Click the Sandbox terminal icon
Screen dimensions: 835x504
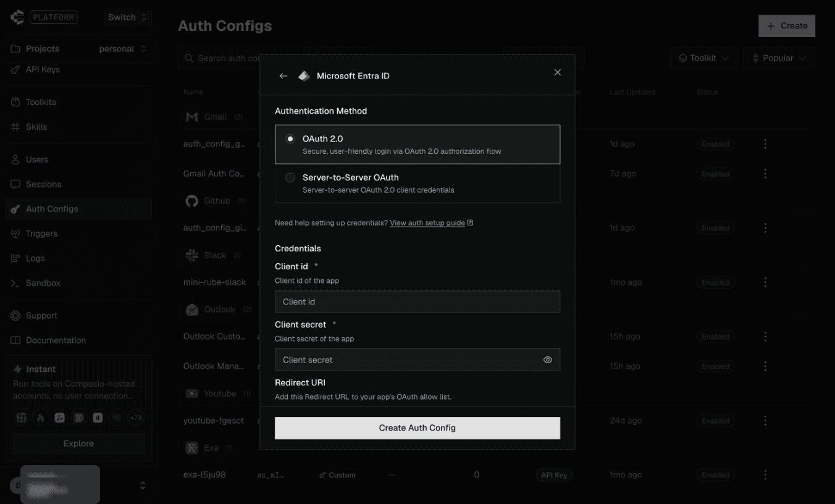(x=15, y=283)
